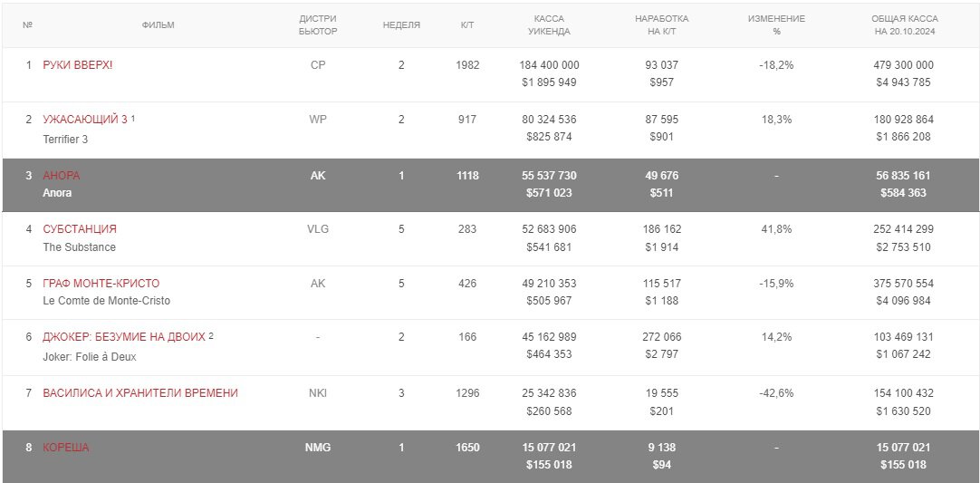The width and height of the screenshot is (980, 483).
Task: Open the РУКИ ВВЕРХ! film link
Action: 78,65
